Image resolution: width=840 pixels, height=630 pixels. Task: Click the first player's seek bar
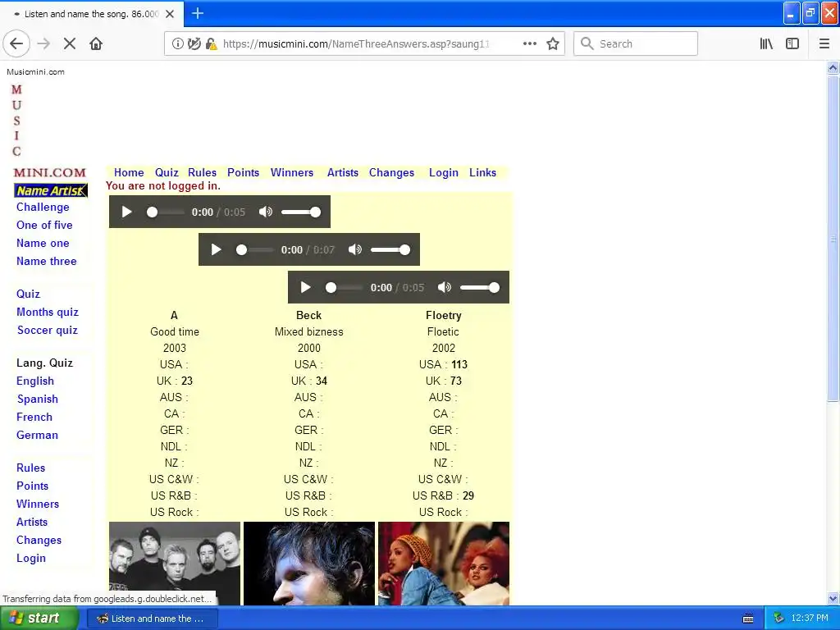[165, 212]
